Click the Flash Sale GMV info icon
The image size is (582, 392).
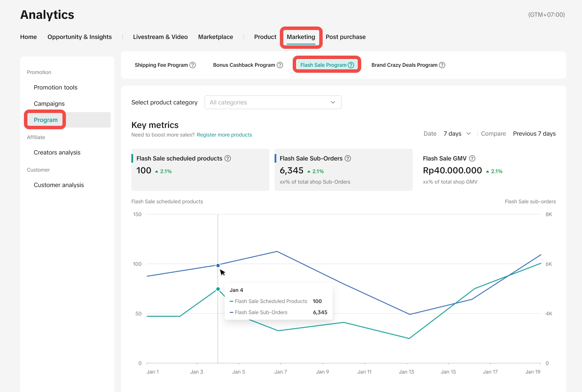point(472,158)
